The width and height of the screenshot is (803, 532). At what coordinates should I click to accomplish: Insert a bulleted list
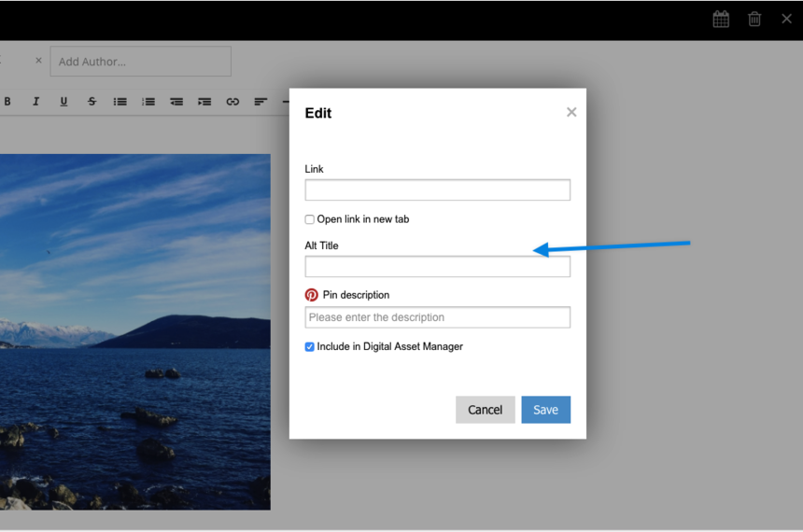[120, 102]
